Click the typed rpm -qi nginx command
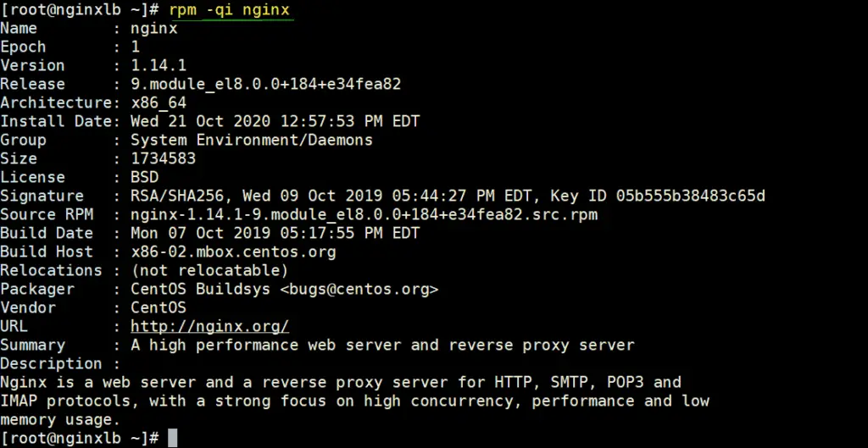Screen dimensions: 868x448 (x=230, y=9)
